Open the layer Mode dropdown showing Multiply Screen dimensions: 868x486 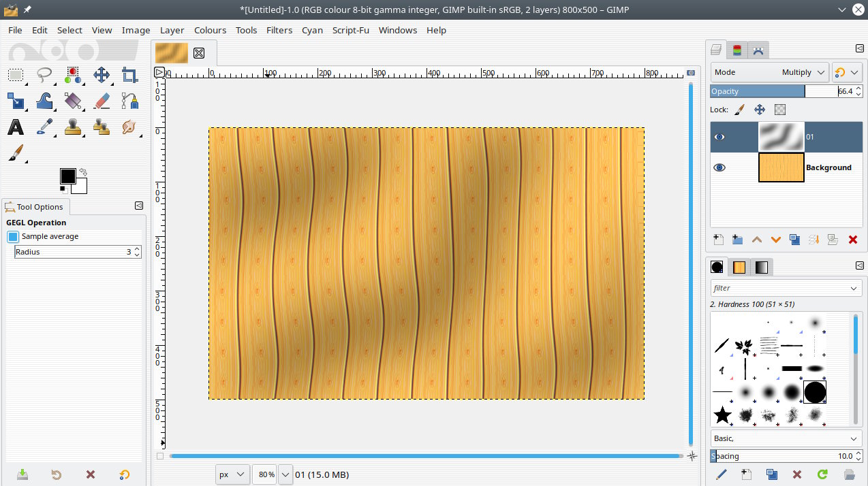point(769,72)
